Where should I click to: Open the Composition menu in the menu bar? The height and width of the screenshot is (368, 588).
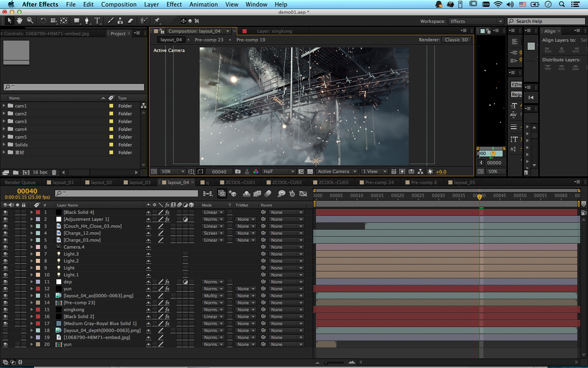point(119,4)
